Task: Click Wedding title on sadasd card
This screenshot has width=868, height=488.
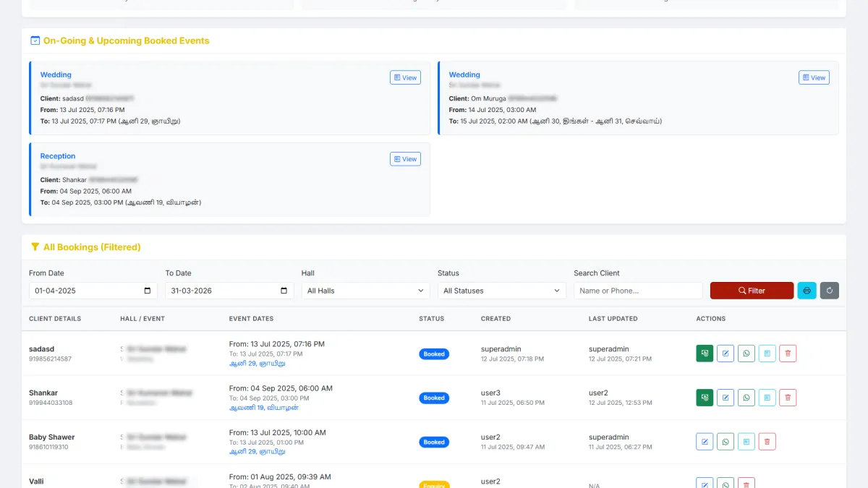Action: (x=56, y=74)
